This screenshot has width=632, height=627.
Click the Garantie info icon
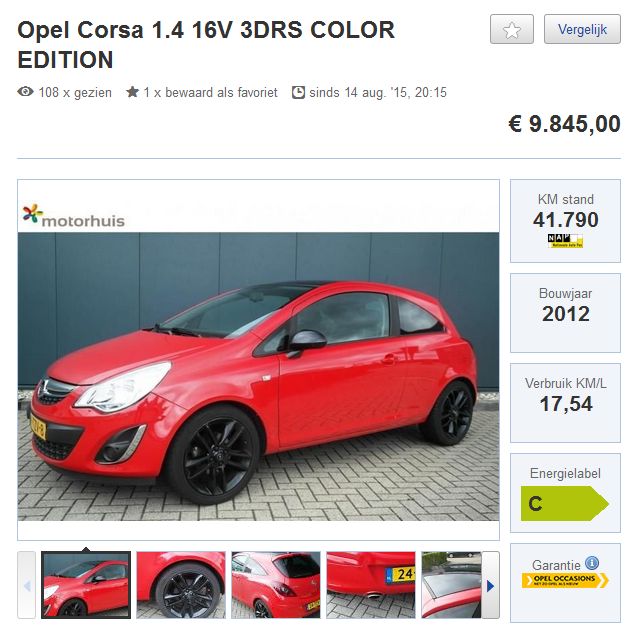point(592,563)
